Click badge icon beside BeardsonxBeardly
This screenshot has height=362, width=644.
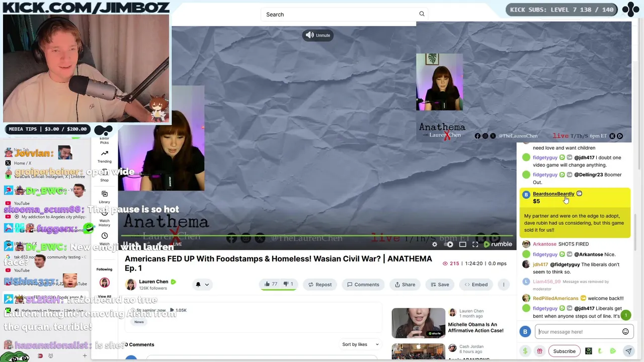coord(579,194)
